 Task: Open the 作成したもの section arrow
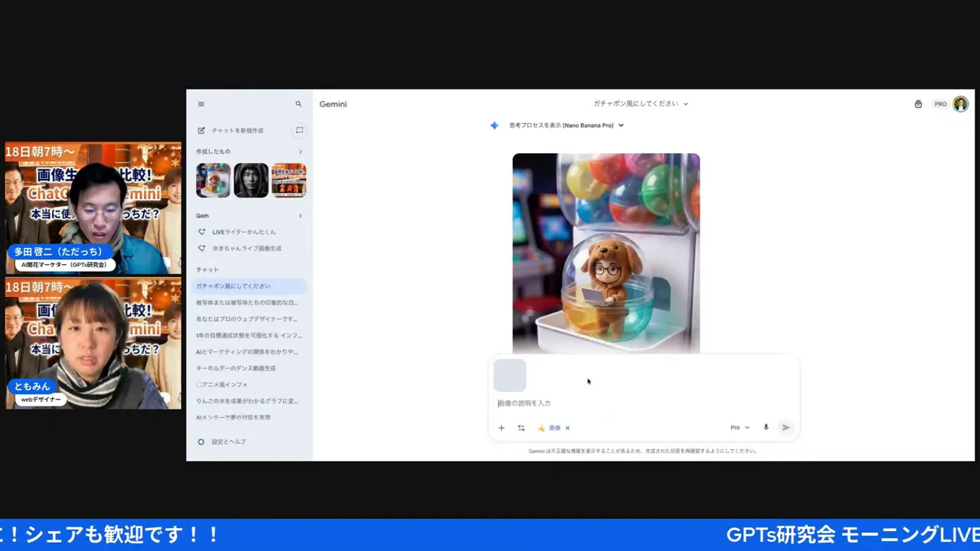click(x=300, y=152)
